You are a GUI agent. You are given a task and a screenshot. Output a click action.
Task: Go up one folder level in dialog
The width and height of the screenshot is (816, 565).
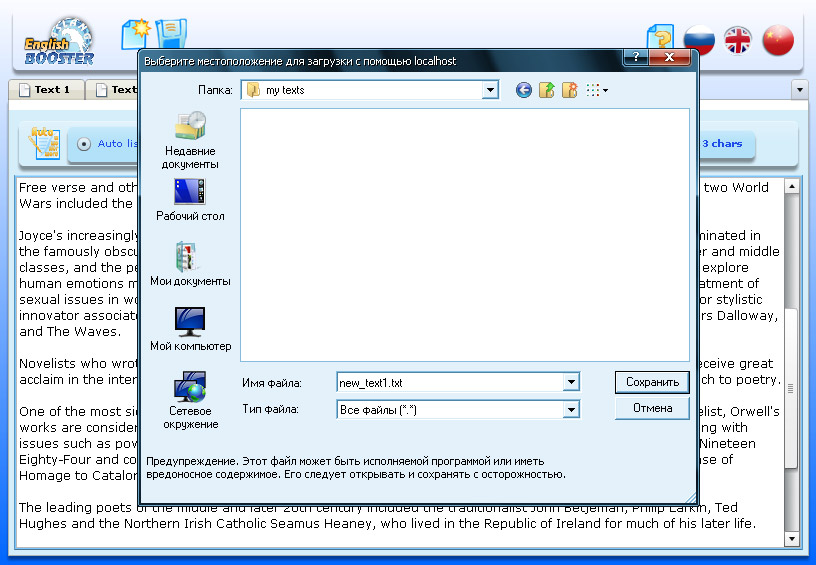point(547,90)
